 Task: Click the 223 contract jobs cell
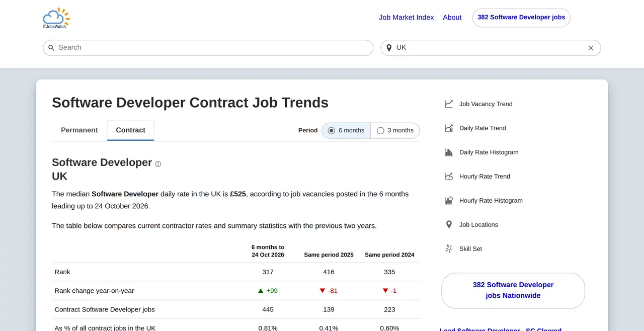(x=389, y=310)
